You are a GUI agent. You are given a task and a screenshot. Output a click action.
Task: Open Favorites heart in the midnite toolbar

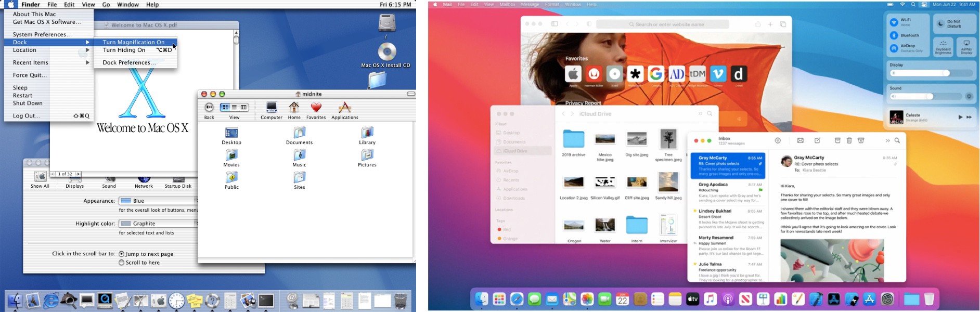[x=316, y=111]
